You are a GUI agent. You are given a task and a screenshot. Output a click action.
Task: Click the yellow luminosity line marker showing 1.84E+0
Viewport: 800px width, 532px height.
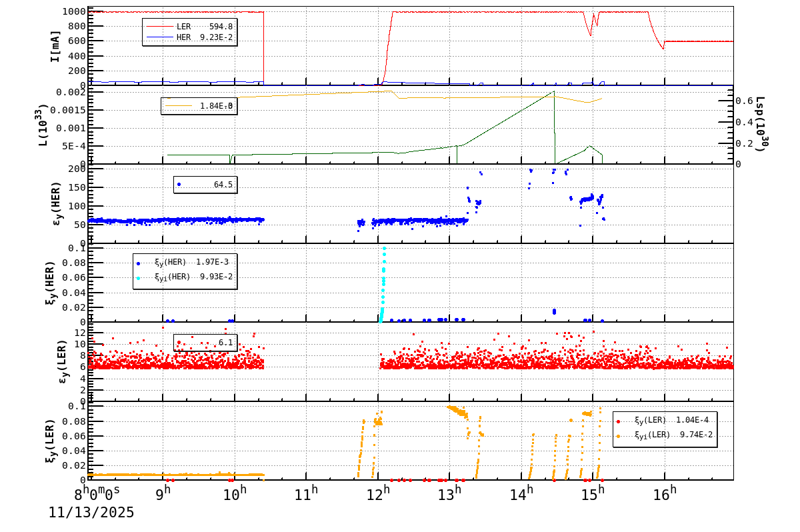coord(179,105)
